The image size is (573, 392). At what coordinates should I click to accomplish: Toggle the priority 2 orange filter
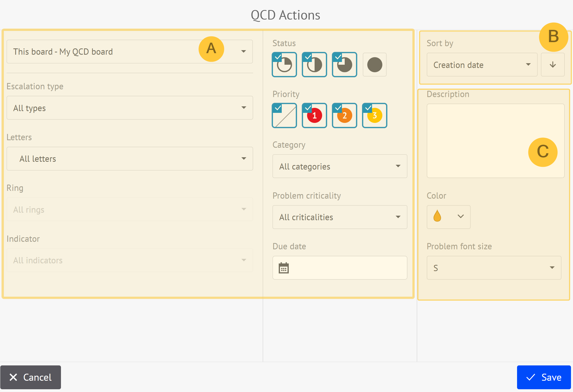click(344, 115)
